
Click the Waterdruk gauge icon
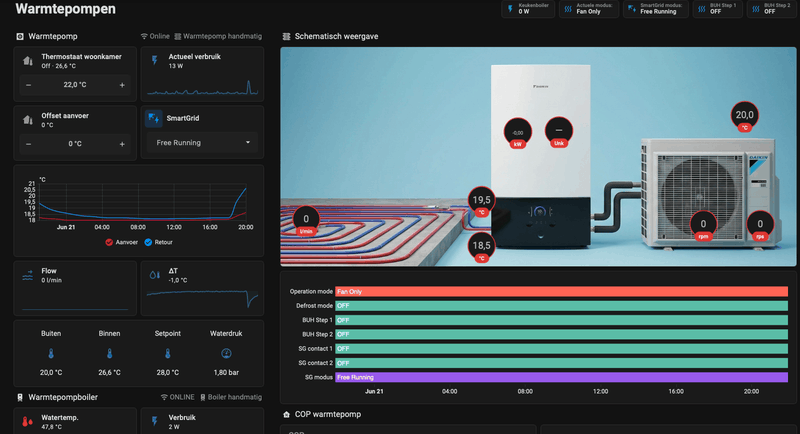pyautogui.click(x=226, y=353)
